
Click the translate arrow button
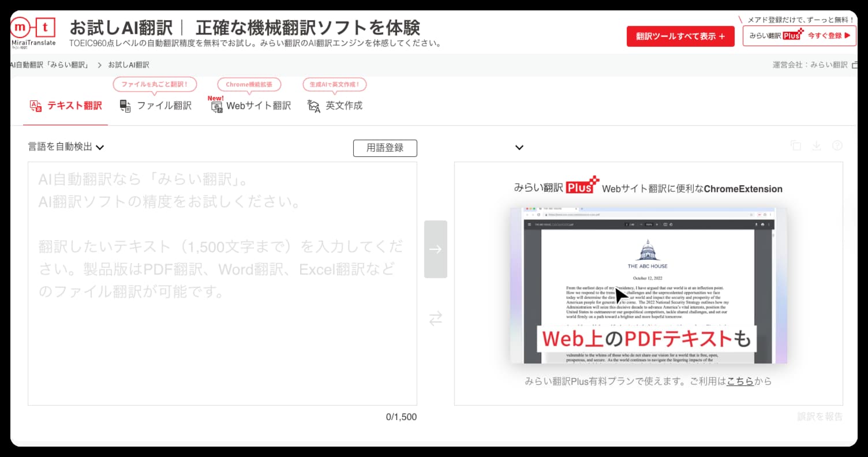pyautogui.click(x=436, y=249)
